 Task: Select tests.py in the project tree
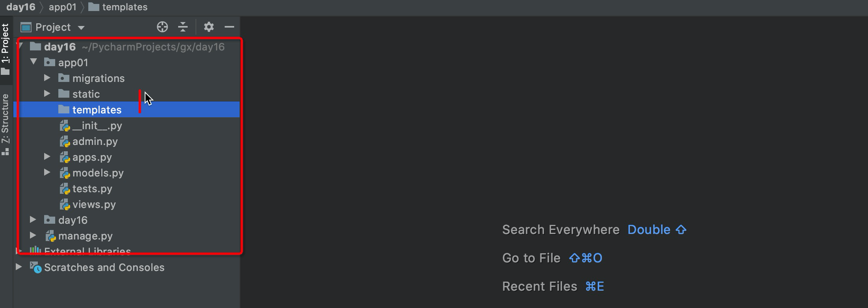[x=92, y=189]
